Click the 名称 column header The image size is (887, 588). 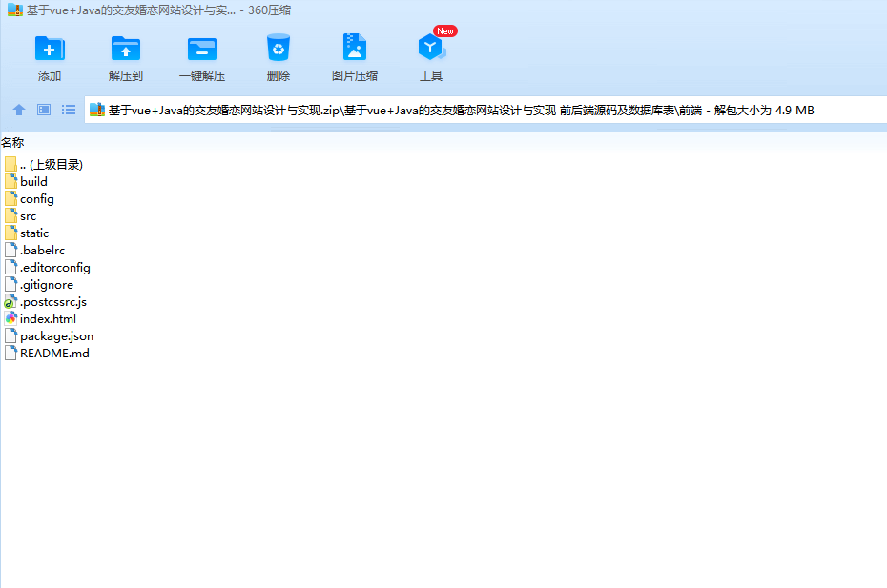tap(12, 143)
